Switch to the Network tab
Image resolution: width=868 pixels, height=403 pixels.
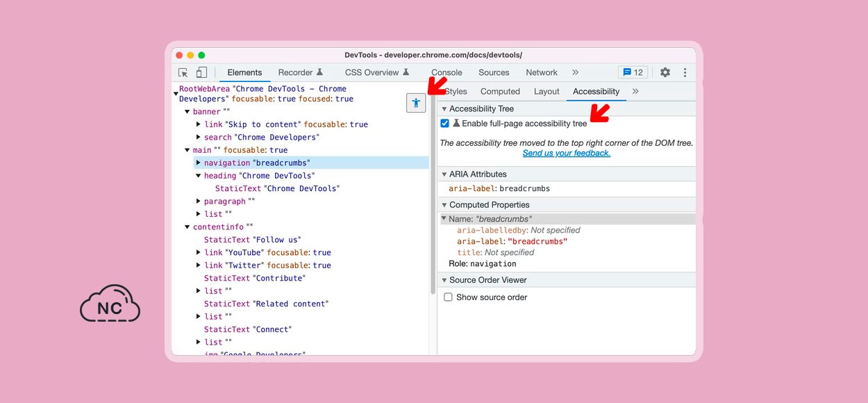coord(542,72)
